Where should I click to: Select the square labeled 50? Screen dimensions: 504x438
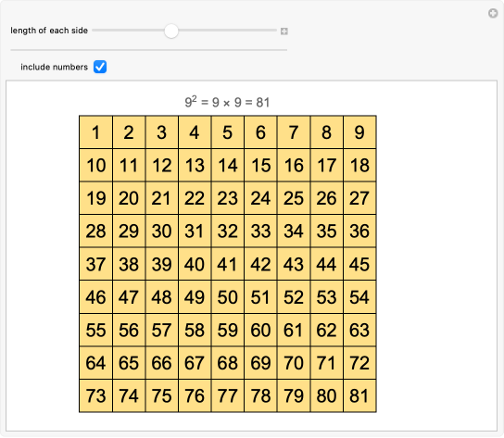228,297
